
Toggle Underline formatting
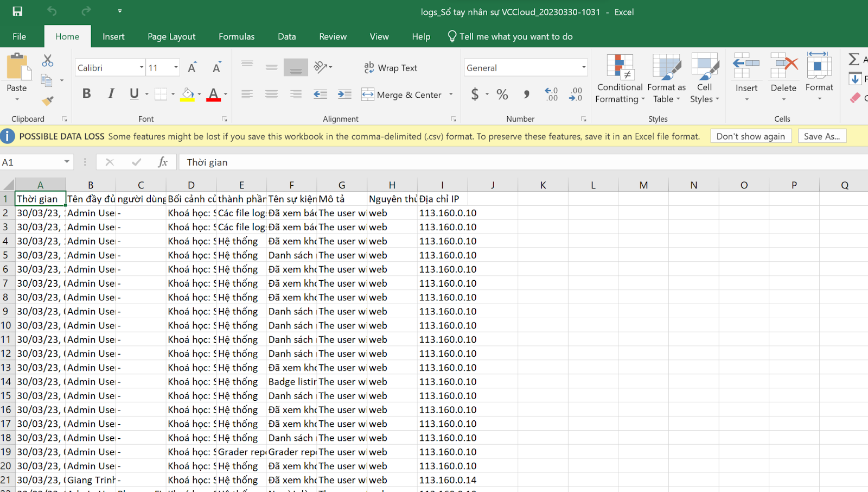[134, 93]
